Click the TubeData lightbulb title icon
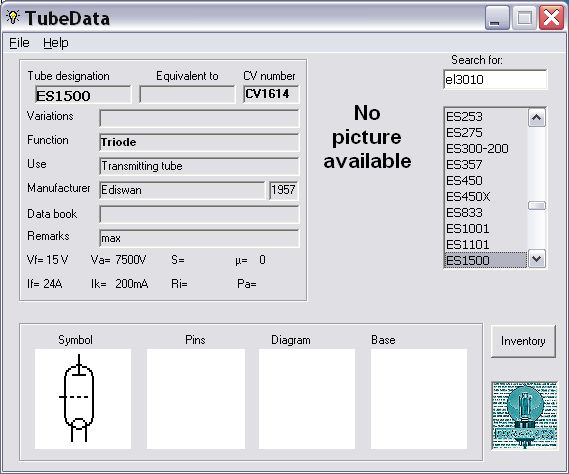The image size is (569, 474). (13, 17)
